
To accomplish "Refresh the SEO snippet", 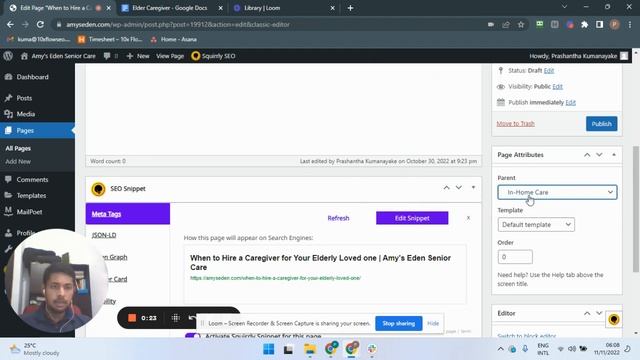I will coord(338,218).
